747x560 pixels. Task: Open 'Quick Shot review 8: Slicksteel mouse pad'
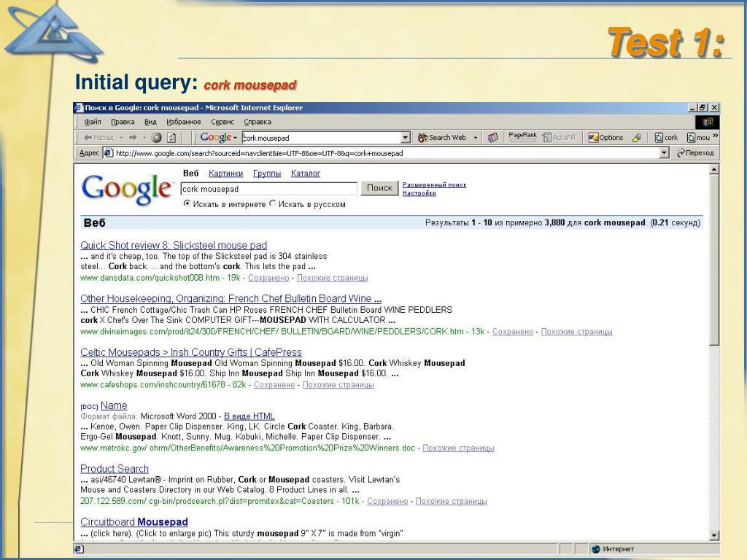pos(174,245)
